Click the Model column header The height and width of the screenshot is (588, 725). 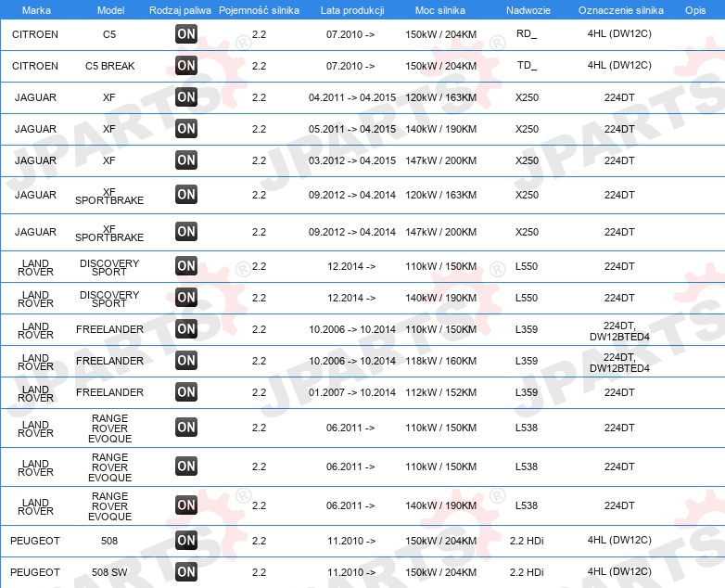pyautogui.click(x=111, y=10)
